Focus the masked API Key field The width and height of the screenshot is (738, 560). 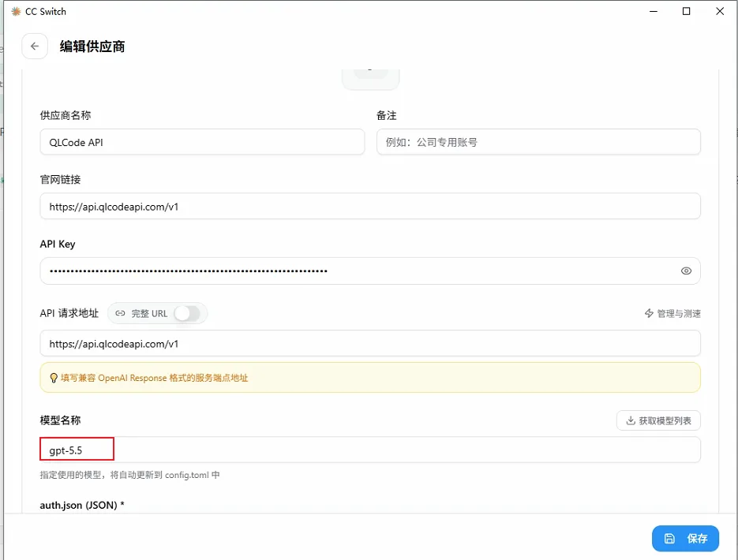[370, 271]
